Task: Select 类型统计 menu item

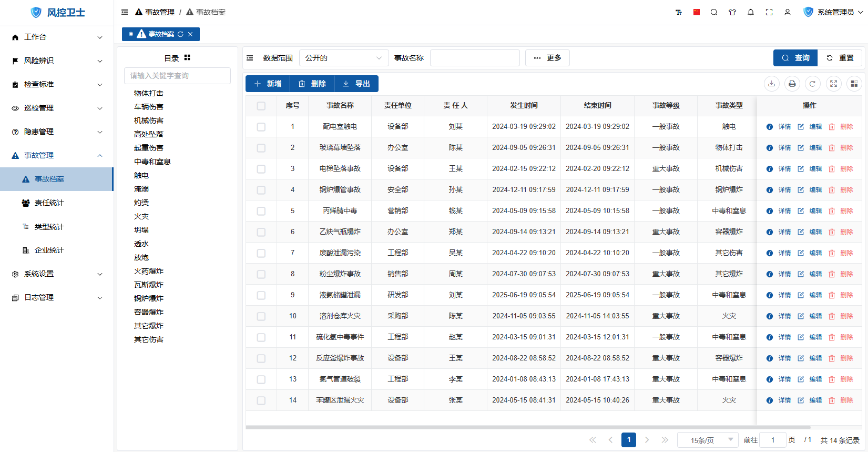Action: pos(49,227)
